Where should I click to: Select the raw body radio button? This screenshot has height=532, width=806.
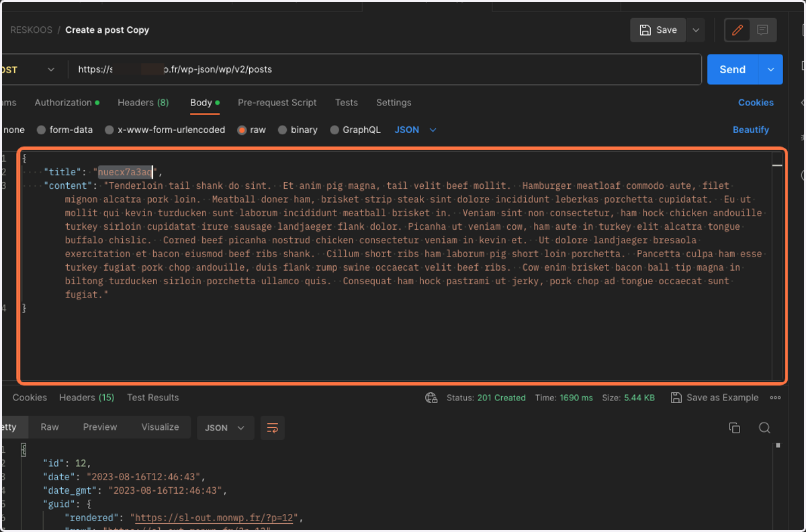coord(242,130)
